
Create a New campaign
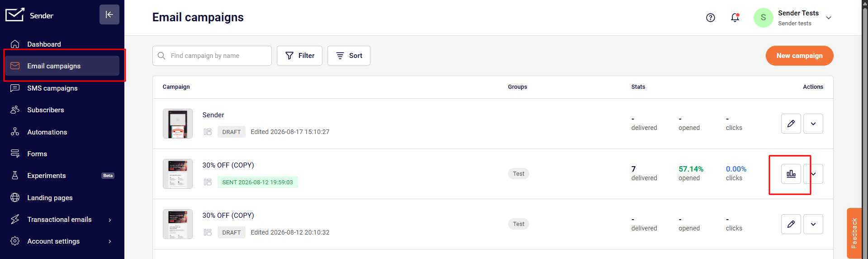(800, 56)
